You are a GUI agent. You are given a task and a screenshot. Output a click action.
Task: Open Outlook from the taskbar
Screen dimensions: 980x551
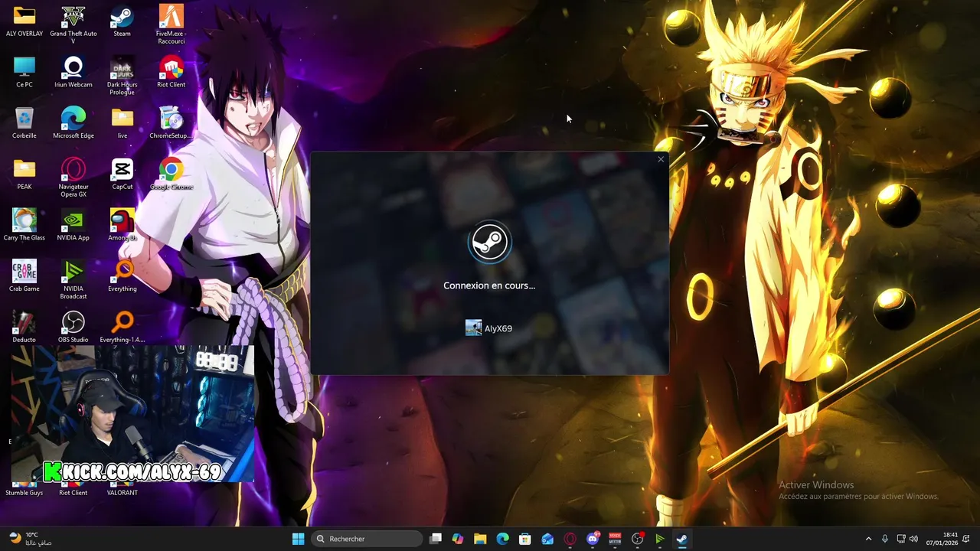point(547,539)
